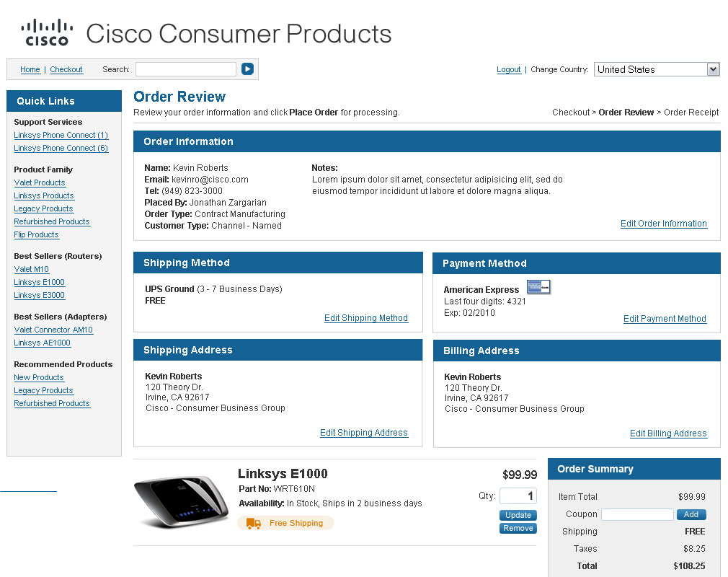Open Valet M10 in Best Sellers
728x577 pixels.
[32, 270]
